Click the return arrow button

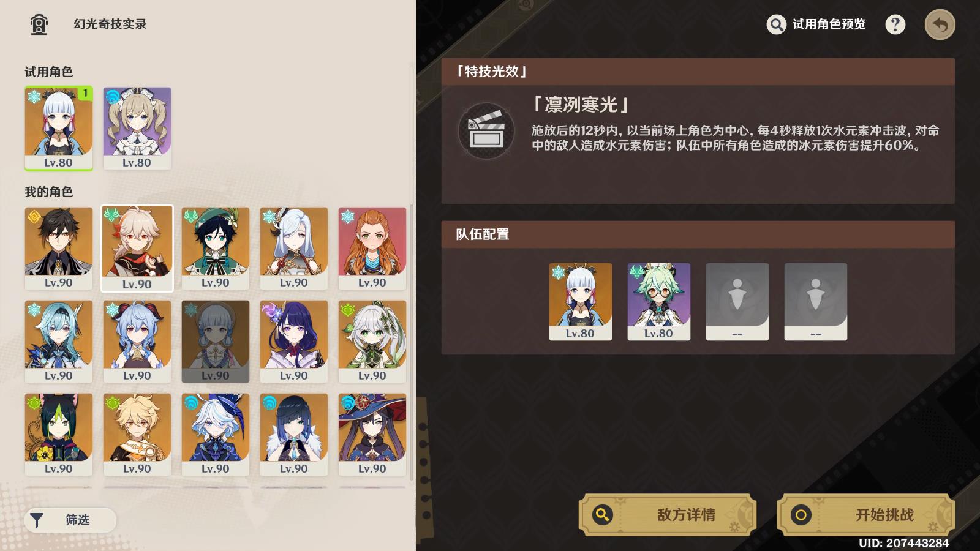(940, 24)
